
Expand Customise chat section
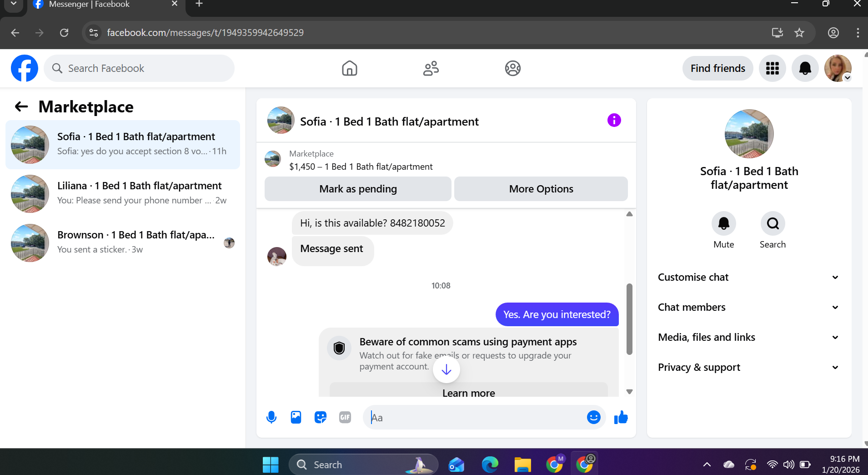tap(749, 277)
